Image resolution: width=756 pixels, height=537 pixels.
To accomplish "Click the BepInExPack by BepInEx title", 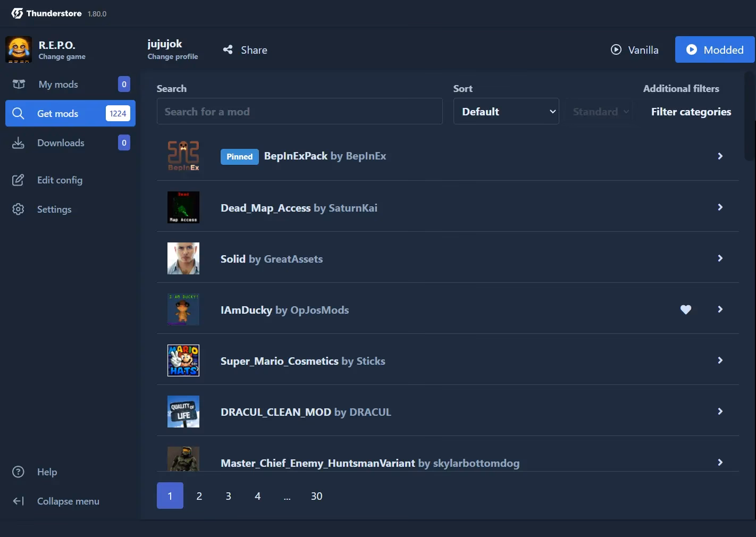I will [x=325, y=156].
